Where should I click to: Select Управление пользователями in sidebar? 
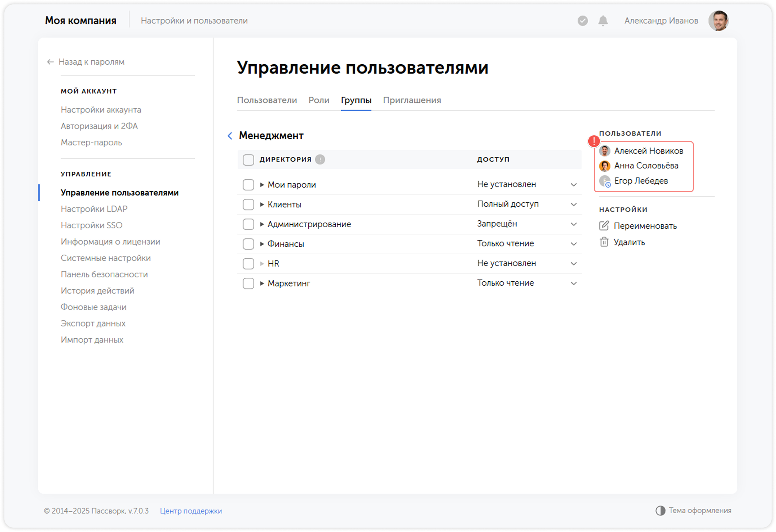tap(119, 193)
